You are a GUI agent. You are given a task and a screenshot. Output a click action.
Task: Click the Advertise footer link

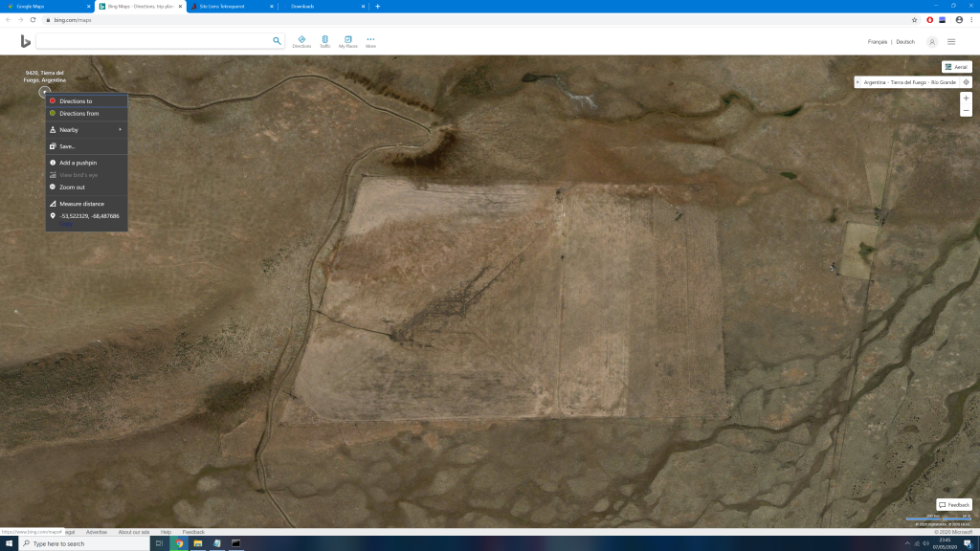[97, 532]
